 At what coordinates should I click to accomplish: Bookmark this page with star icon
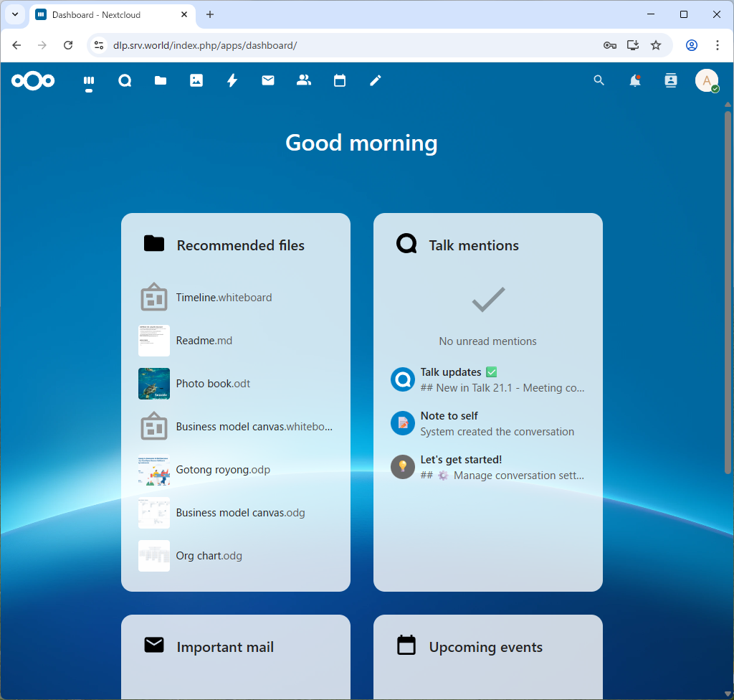(x=656, y=45)
